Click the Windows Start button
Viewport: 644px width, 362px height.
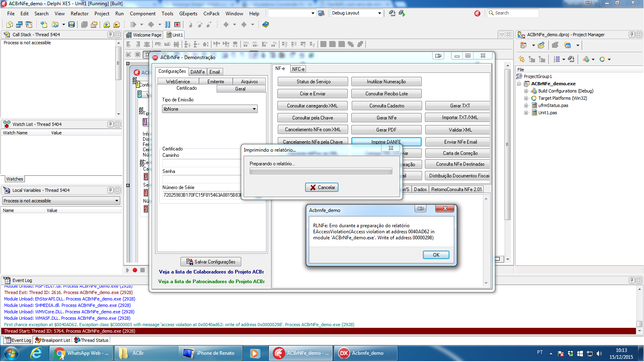pos(11,354)
